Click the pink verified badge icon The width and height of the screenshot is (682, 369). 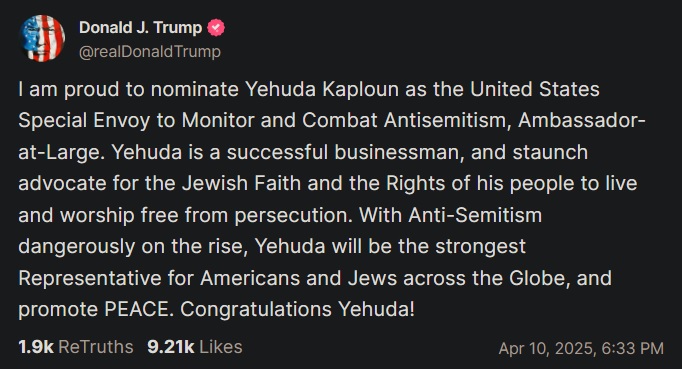216,28
